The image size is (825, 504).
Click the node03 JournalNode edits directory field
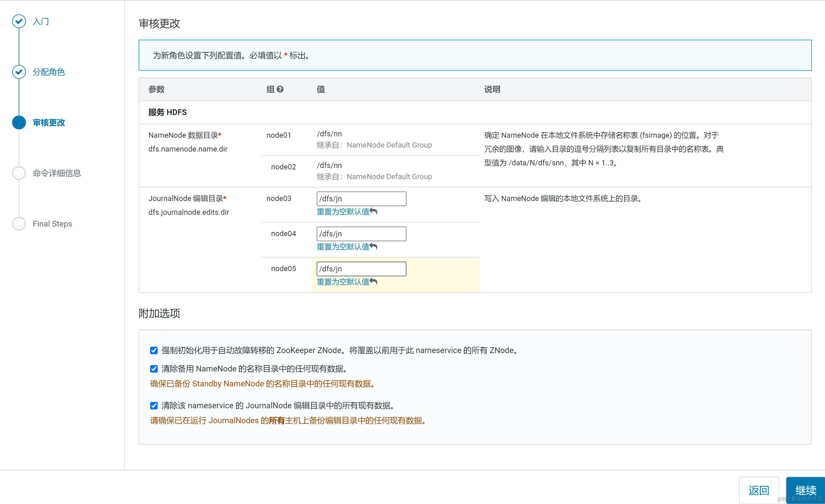click(x=361, y=199)
